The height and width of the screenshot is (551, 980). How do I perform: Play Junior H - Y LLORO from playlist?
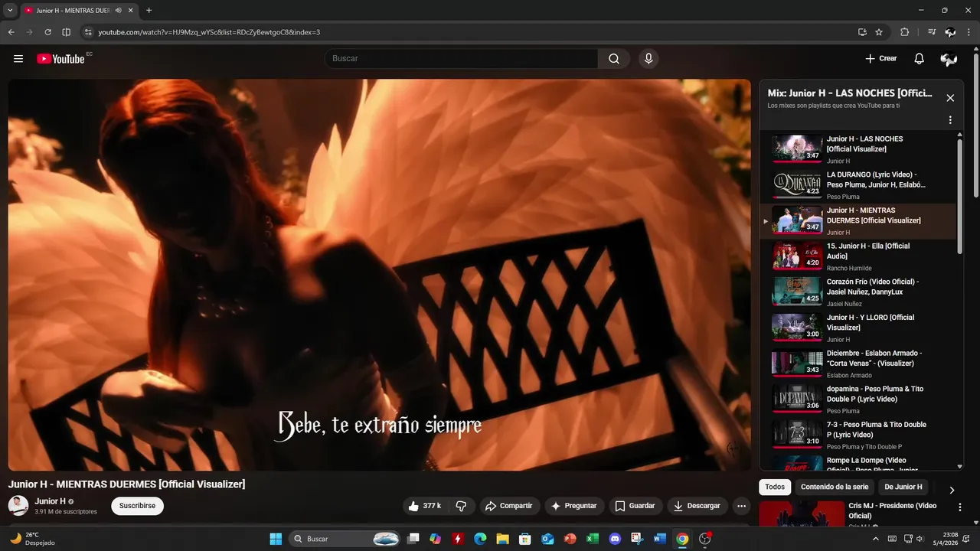(x=858, y=328)
